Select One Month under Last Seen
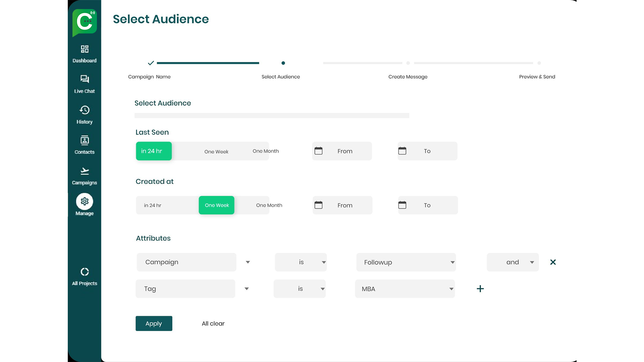 [265, 151]
